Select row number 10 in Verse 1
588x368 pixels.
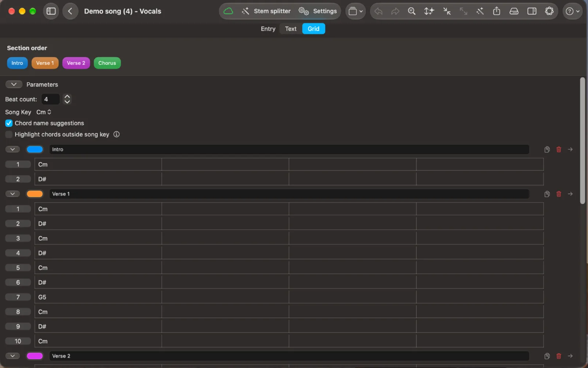pos(18,341)
